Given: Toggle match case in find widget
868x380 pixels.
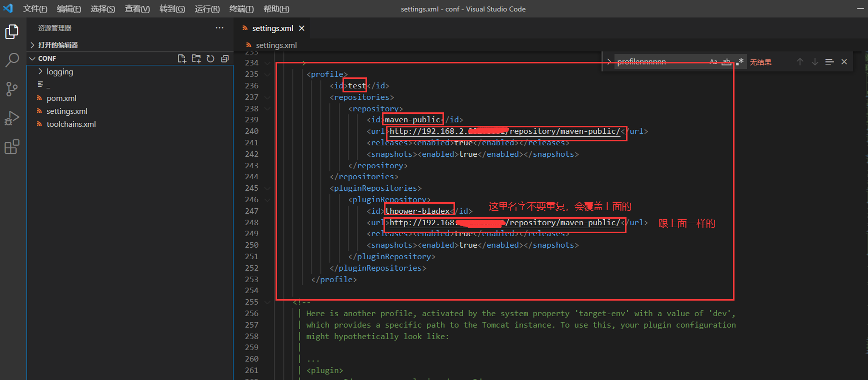Looking at the screenshot, I should [713, 62].
